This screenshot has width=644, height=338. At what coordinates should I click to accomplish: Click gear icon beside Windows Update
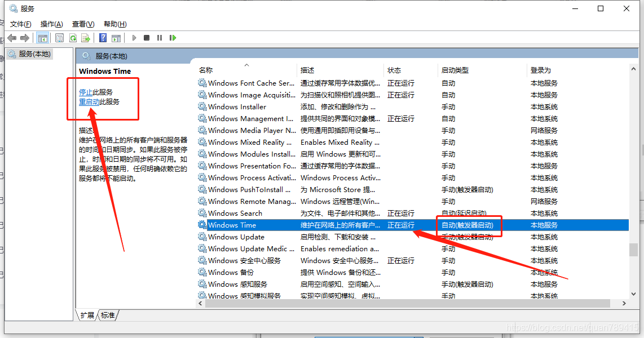click(x=202, y=237)
